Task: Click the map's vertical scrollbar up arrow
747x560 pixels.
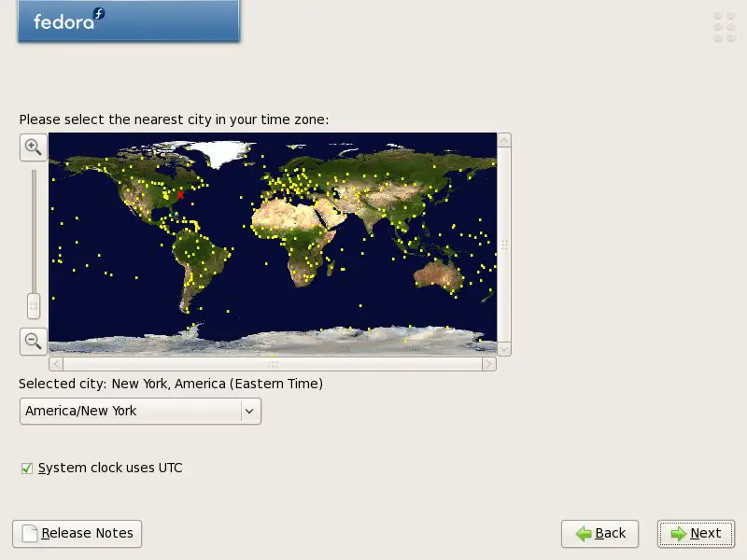Action: (504, 140)
